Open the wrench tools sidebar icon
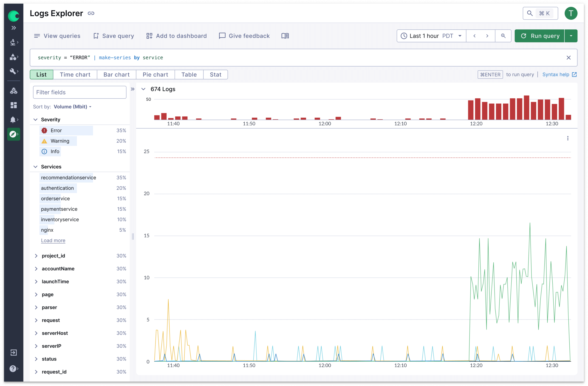Viewport: 588px width, 386px height. point(14,71)
